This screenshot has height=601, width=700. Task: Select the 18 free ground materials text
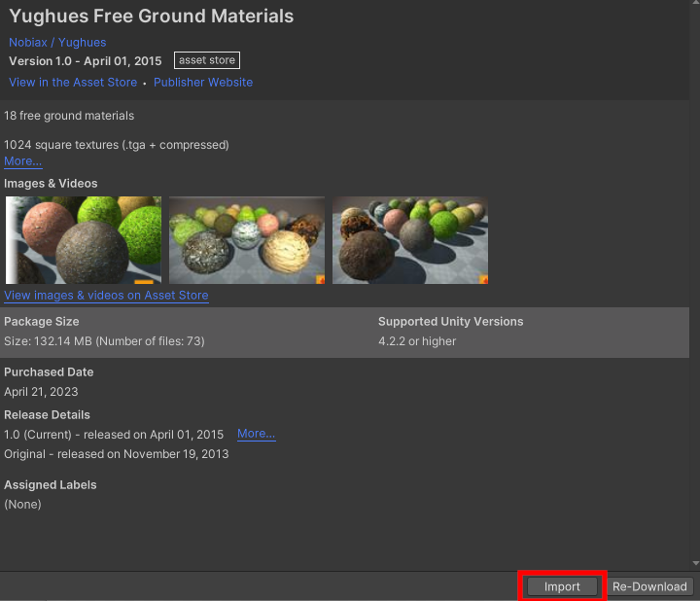(x=69, y=116)
